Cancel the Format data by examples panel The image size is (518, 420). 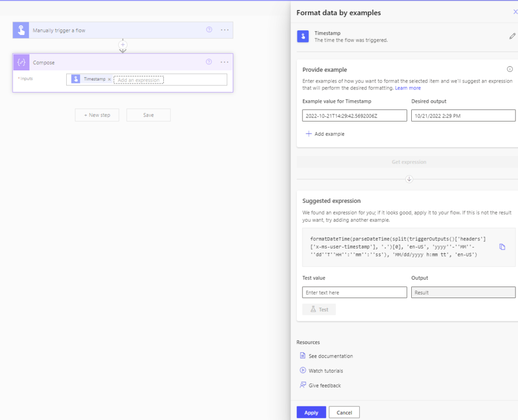click(344, 412)
